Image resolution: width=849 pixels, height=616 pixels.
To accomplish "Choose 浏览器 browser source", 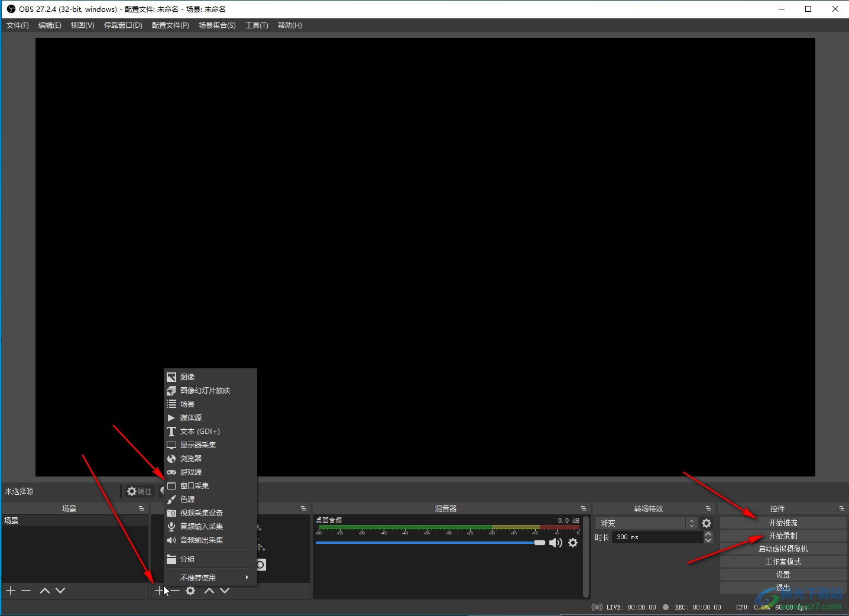I will tap(210, 459).
